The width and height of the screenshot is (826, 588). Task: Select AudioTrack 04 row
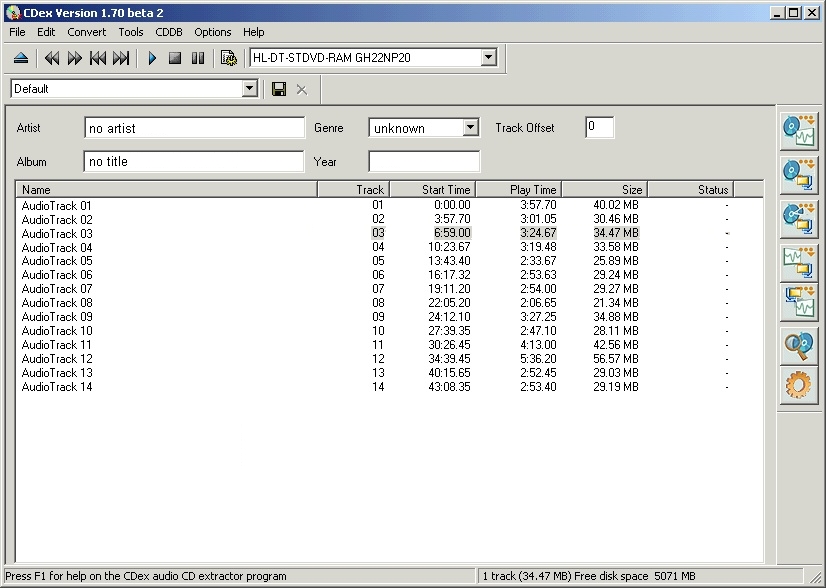389,247
